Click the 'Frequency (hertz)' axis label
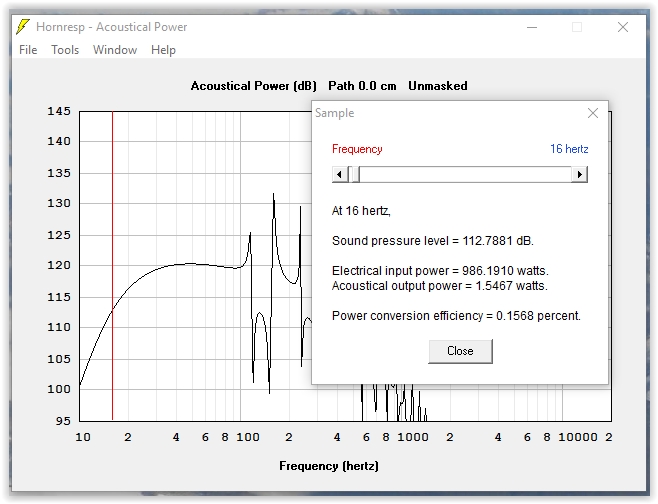Viewport: 658px width, 504px height. (329, 466)
